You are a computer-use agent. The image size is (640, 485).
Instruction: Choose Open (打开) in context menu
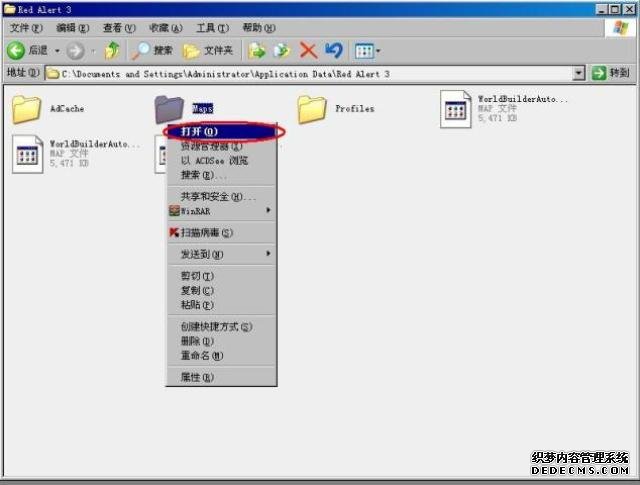222,131
